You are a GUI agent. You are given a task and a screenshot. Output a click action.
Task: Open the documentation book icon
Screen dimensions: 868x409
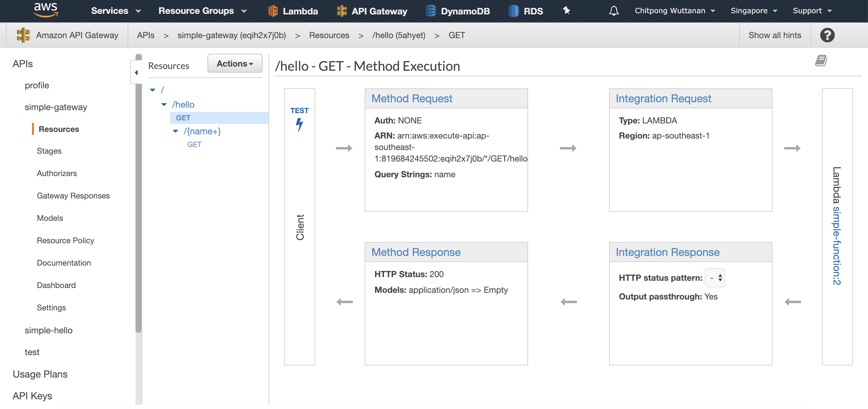click(x=821, y=61)
